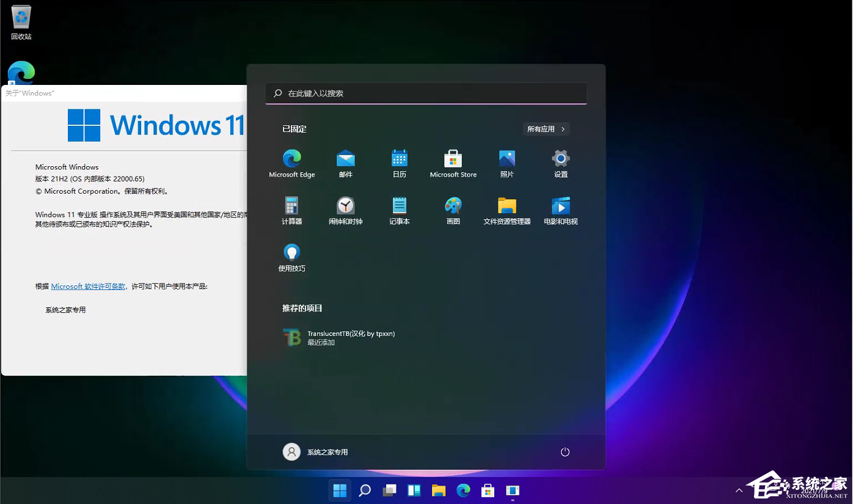Click the power button in Start menu
Screen dimensions: 853x504
click(565, 451)
